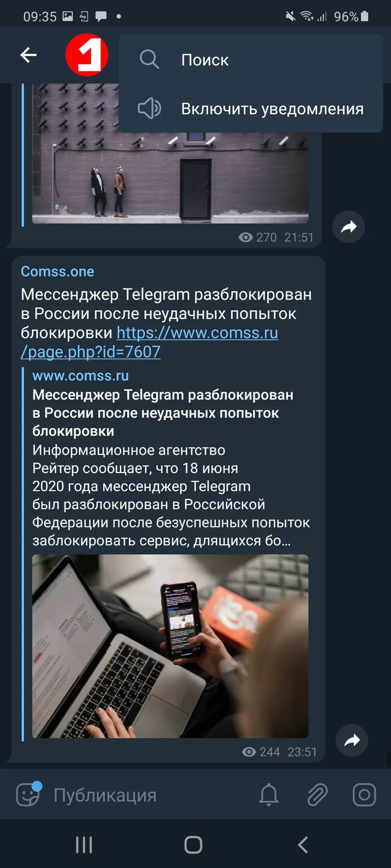Viewport: 391px width, 868px height.
Task: Select Поиск from the popup menu
Action: tap(251, 60)
